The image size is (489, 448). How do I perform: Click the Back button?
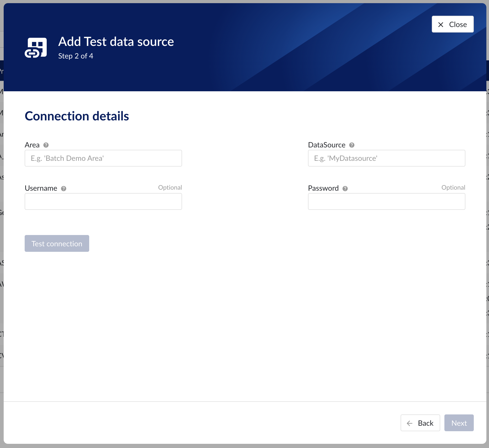pos(420,423)
